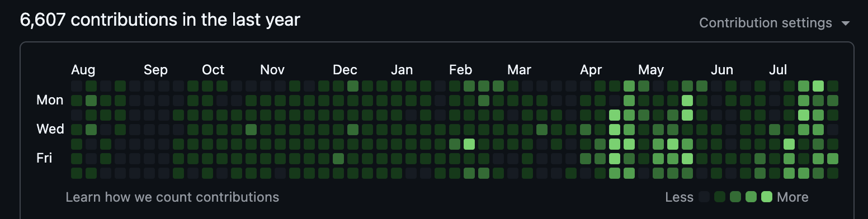
Task: Click the brightest green February cell in Thursday row
Action: point(469,144)
